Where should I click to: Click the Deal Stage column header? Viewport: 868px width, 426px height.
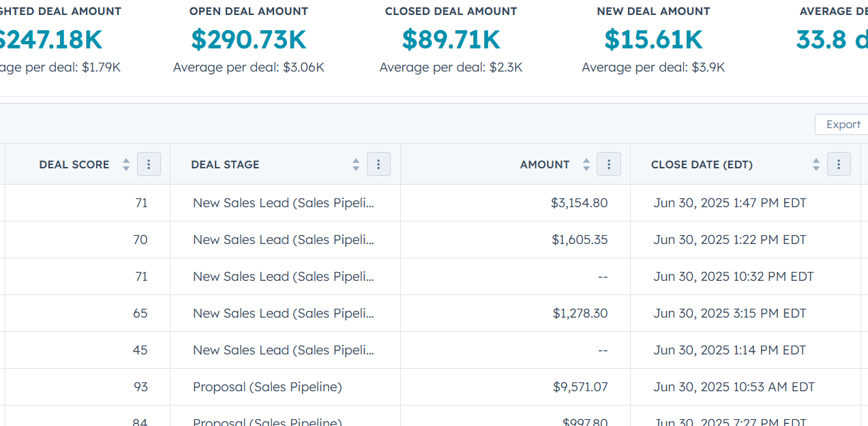coord(225,164)
